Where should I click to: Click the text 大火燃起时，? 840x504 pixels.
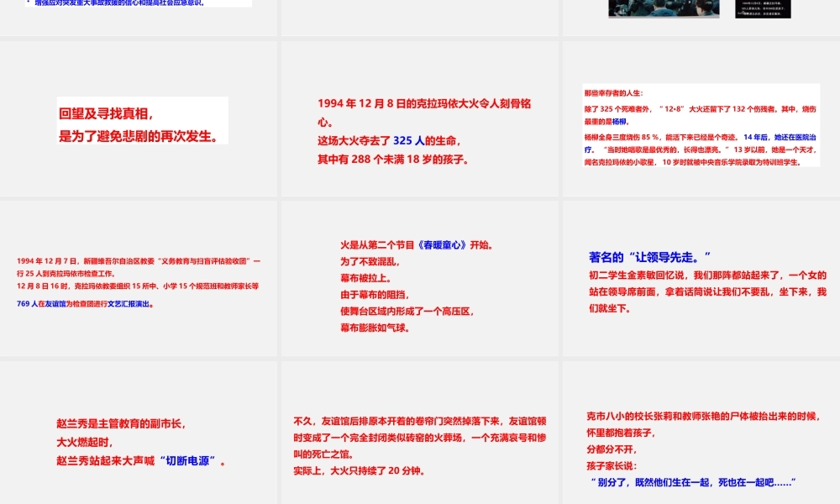[85, 443]
